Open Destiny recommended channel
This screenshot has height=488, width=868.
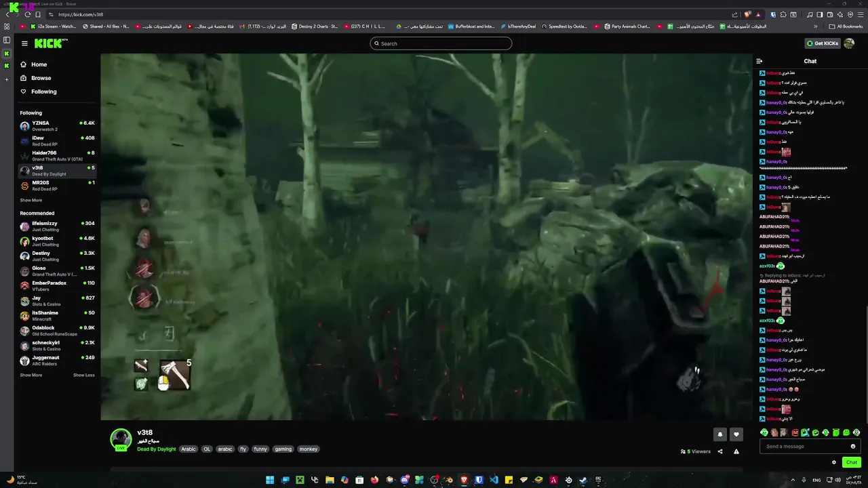57,256
